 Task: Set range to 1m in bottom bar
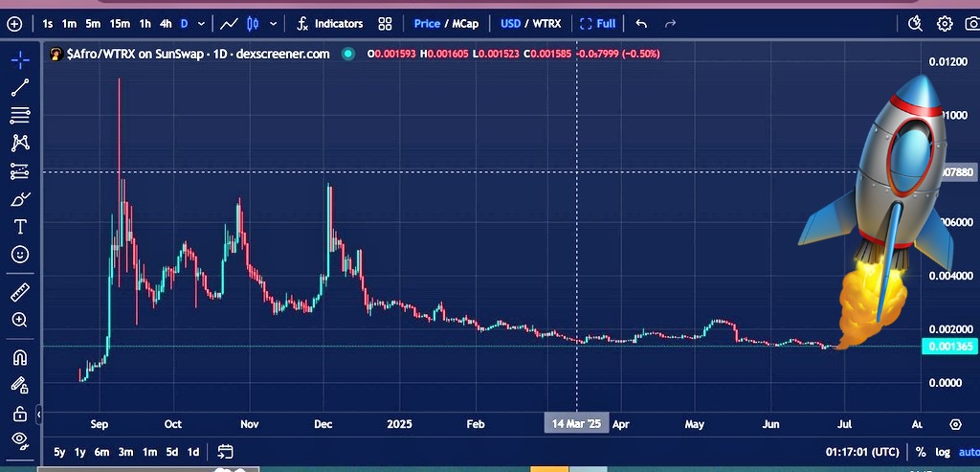click(149, 452)
